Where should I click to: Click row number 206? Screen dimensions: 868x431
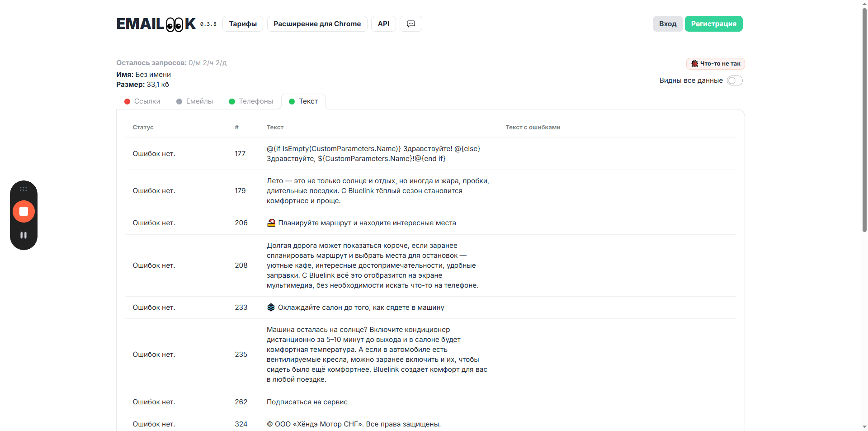(241, 223)
